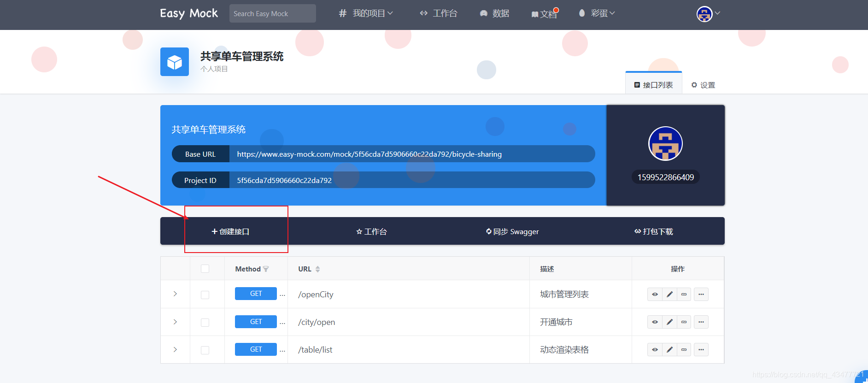
Task: Click the large user avatar thumbnail
Action: (665, 143)
